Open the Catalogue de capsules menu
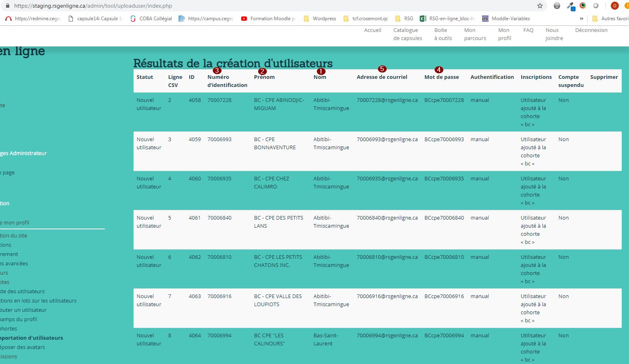629x364 pixels. (407, 34)
